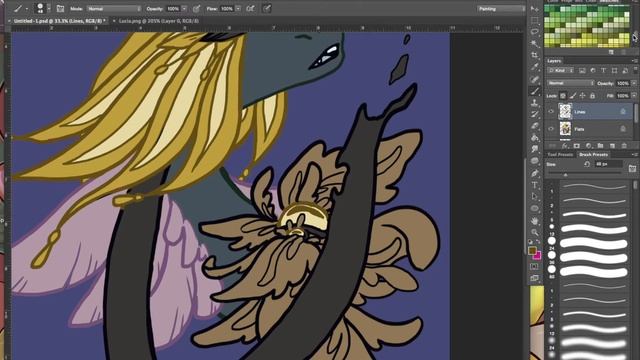This screenshot has height=360, width=640.
Task: Select the Brush tool in toolbox
Action: tap(534, 91)
